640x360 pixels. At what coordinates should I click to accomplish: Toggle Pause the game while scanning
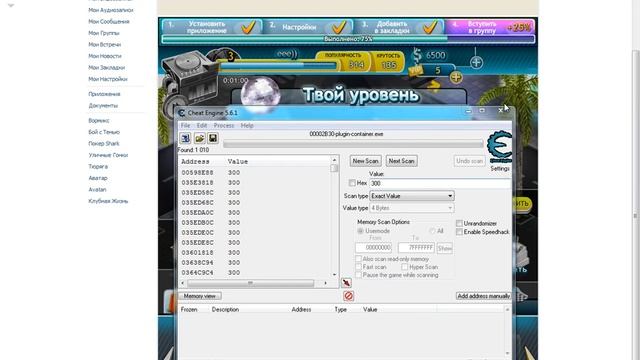point(358,275)
